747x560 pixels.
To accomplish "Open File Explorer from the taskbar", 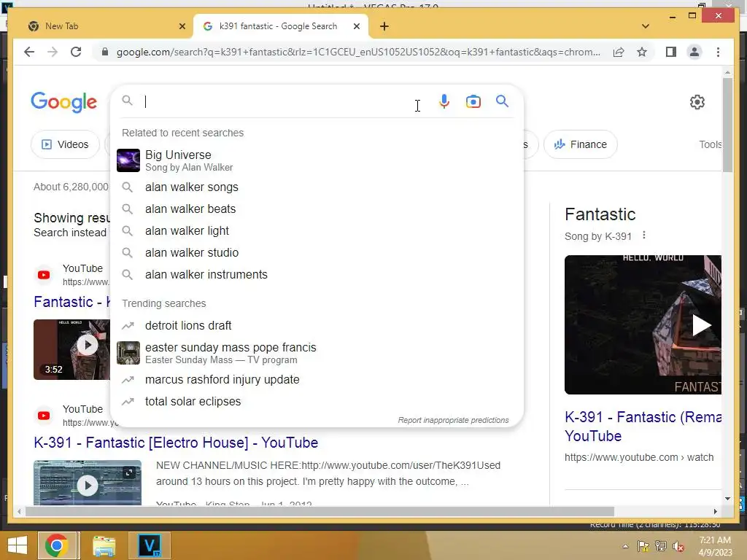I will click(104, 545).
